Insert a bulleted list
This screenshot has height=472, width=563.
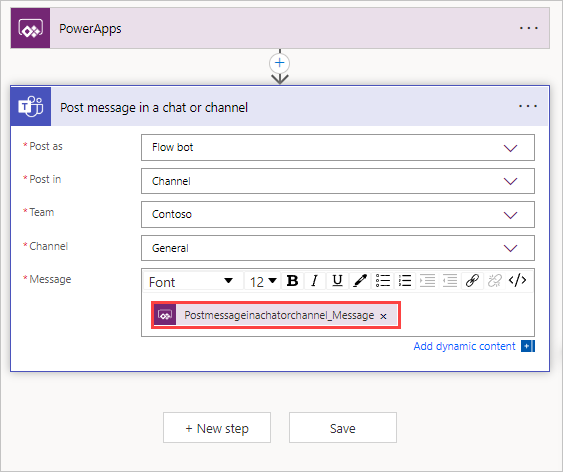coord(383,281)
